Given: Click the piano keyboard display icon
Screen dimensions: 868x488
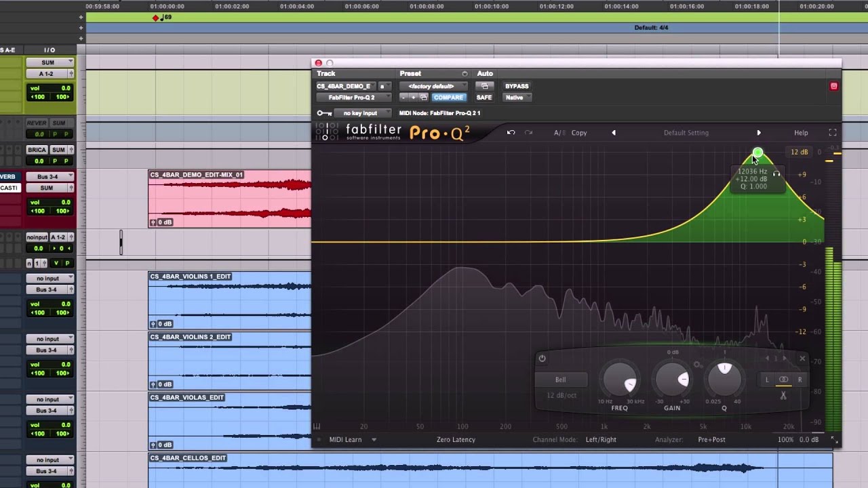Looking at the screenshot, I should click(x=317, y=426).
